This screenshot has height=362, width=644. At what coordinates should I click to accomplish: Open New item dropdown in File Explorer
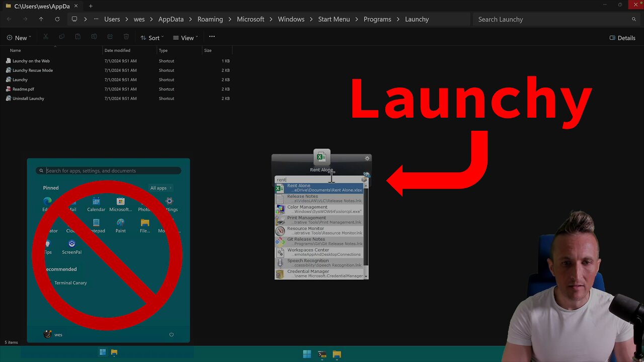click(x=19, y=38)
